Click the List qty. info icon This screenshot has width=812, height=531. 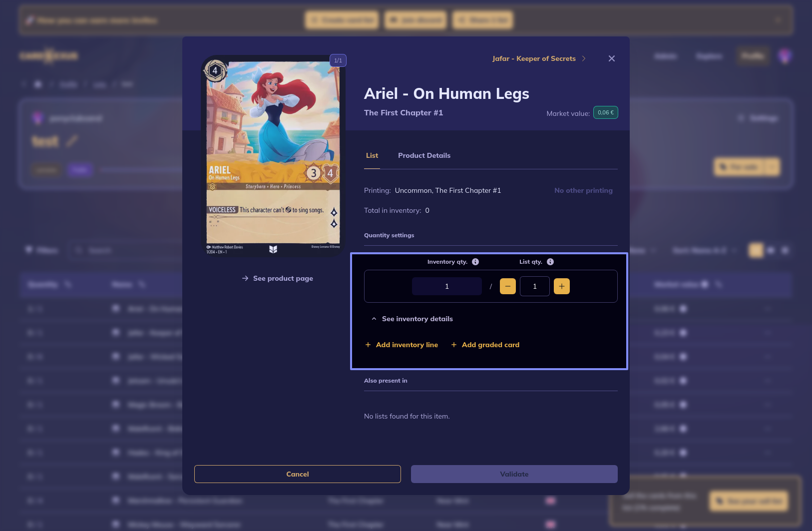550,262
